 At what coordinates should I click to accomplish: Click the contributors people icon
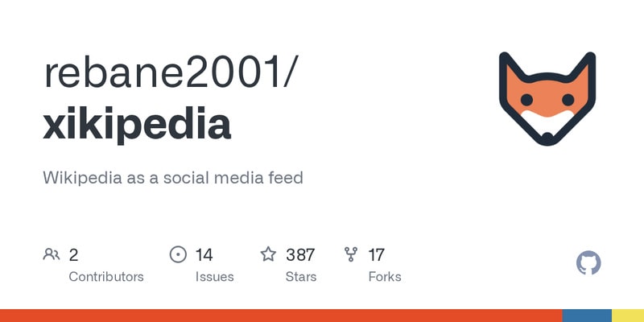coord(52,255)
